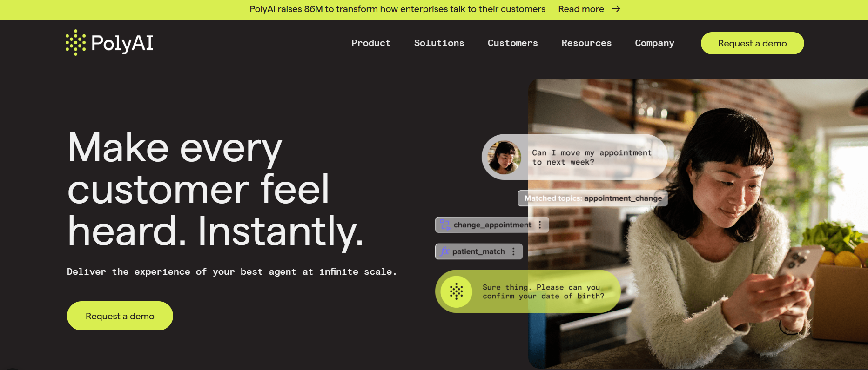Open the Product menu
This screenshot has width=868, height=370.
point(371,43)
